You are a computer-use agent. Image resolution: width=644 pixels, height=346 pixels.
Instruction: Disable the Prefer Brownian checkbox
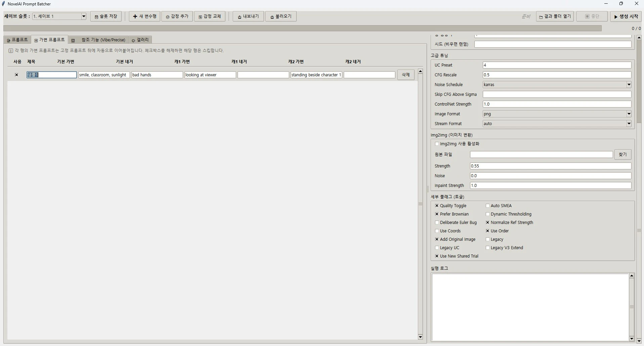pyautogui.click(x=436, y=214)
